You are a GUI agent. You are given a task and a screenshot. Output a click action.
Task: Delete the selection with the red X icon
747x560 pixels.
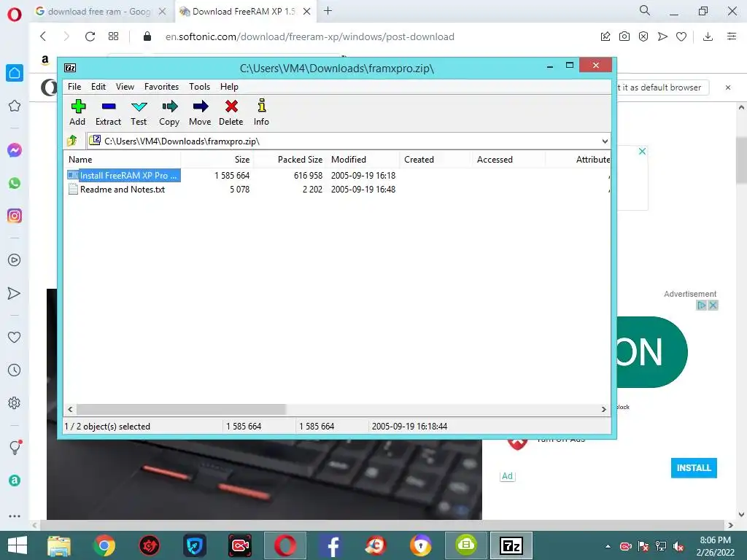click(231, 112)
